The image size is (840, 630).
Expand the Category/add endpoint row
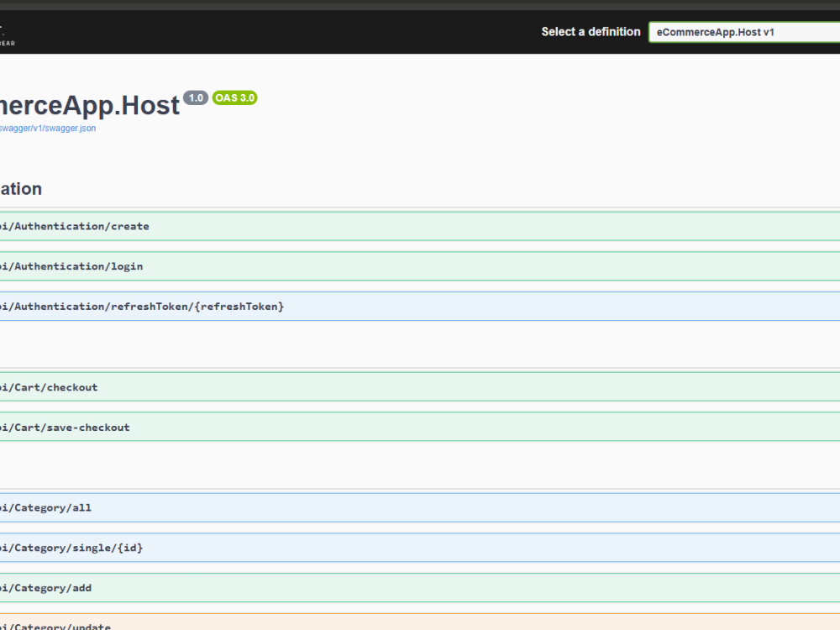420,588
